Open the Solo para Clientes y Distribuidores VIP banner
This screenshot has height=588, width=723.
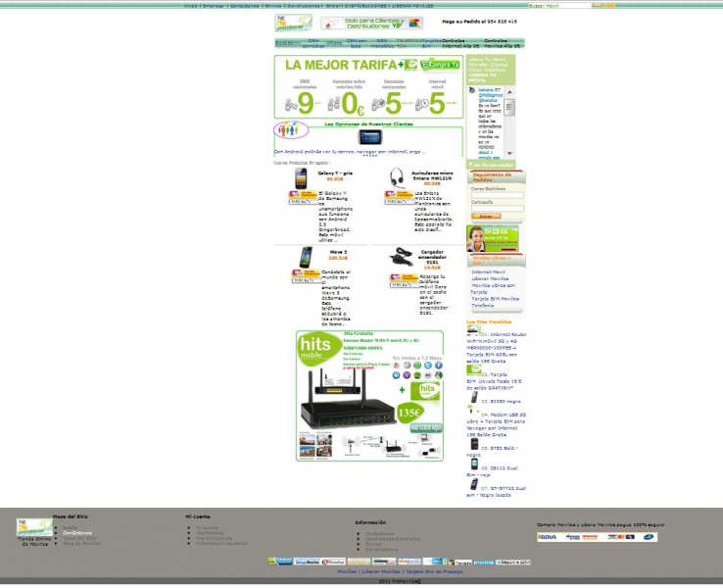371,23
